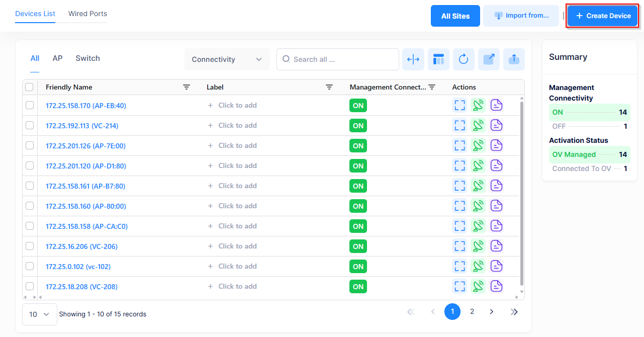Refresh the devices list

(x=464, y=59)
